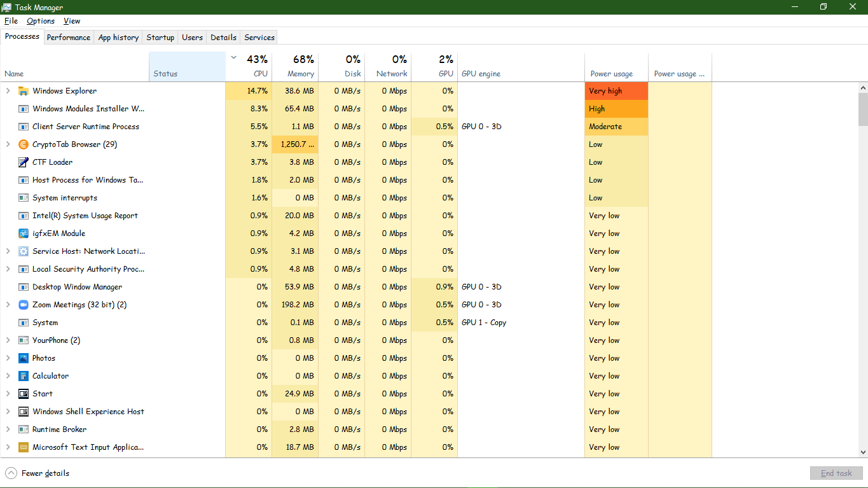
Task: Open the View menu
Action: (x=72, y=21)
